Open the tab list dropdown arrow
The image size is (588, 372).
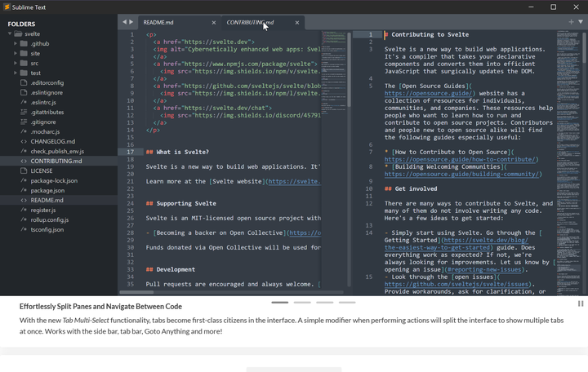point(581,22)
